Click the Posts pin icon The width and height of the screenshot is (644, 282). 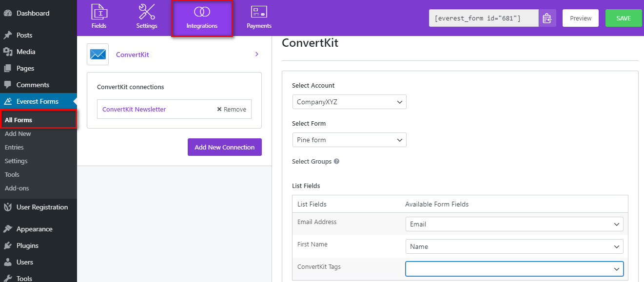8,35
